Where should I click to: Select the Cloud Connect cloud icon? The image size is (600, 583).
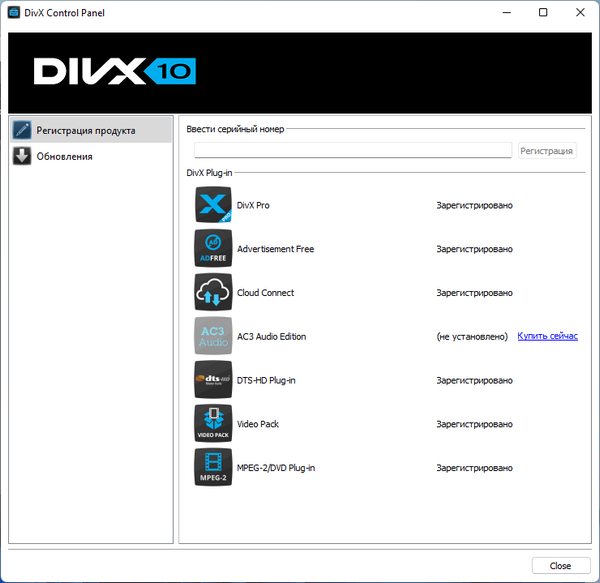[212, 293]
